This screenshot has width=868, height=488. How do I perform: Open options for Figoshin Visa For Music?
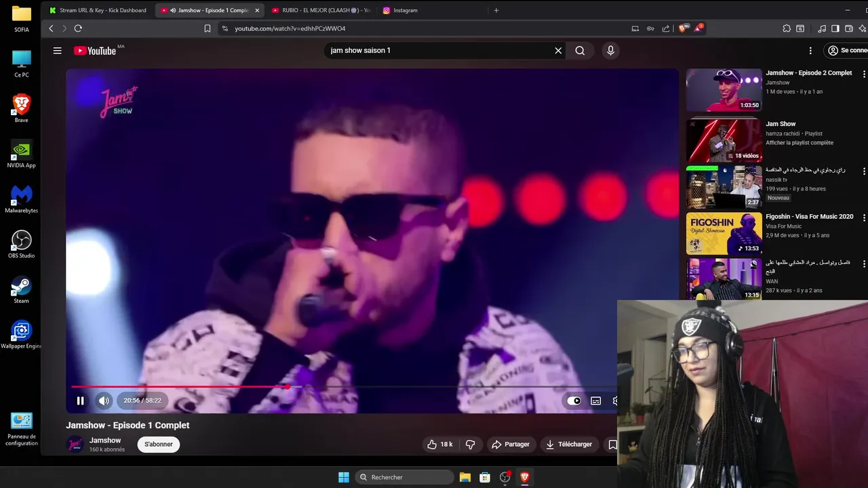pyautogui.click(x=864, y=218)
